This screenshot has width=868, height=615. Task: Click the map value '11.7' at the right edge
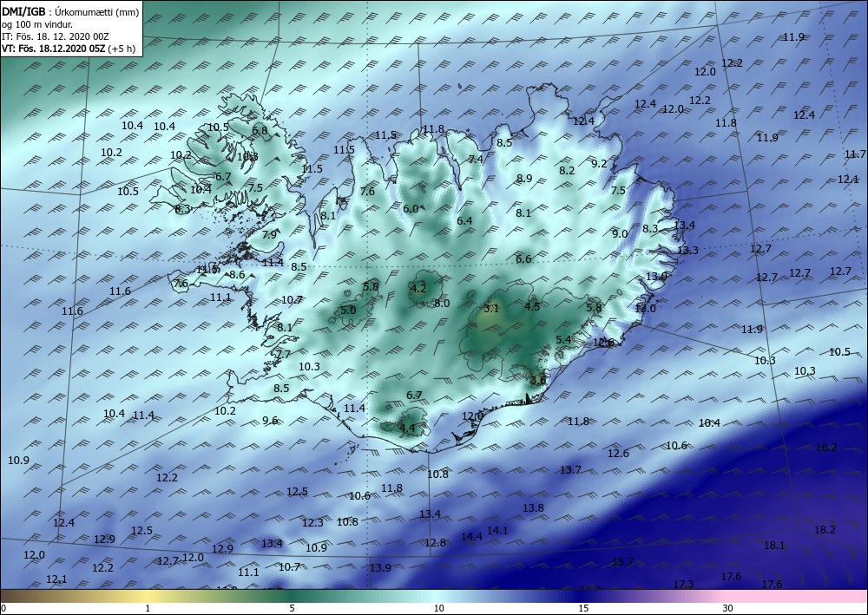click(855, 154)
